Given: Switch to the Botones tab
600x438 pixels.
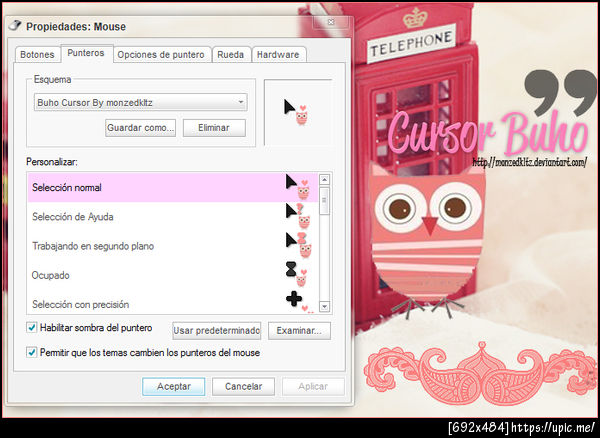Looking at the screenshot, I should click(x=37, y=55).
